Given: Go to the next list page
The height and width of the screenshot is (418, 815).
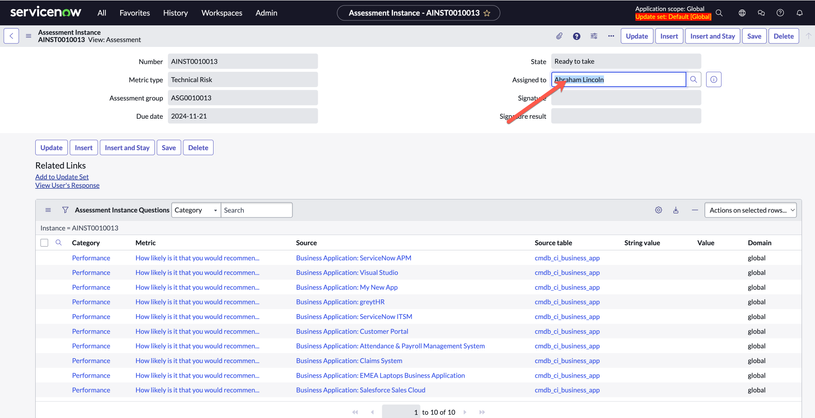Looking at the screenshot, I should [465, 412].
